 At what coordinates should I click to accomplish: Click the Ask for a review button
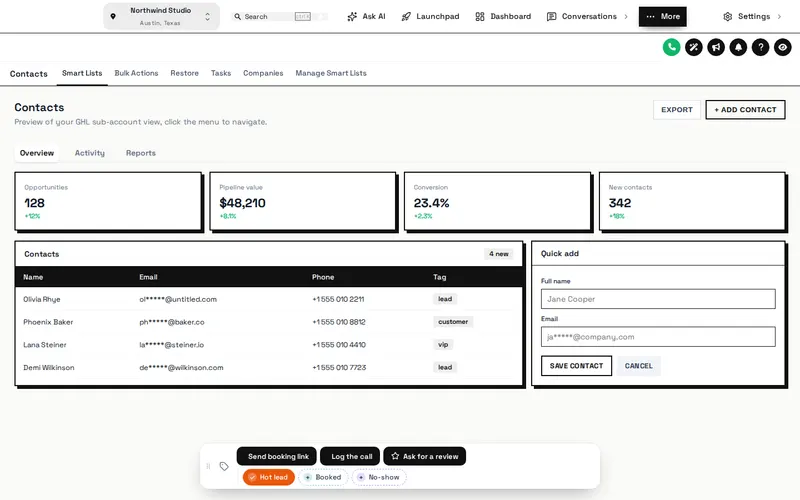click(424, 456)
